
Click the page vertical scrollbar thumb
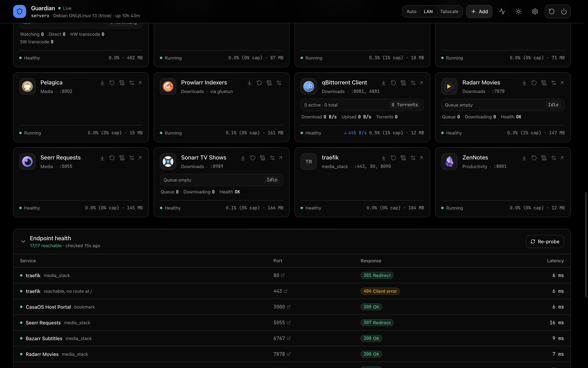[x=586, y=245]
